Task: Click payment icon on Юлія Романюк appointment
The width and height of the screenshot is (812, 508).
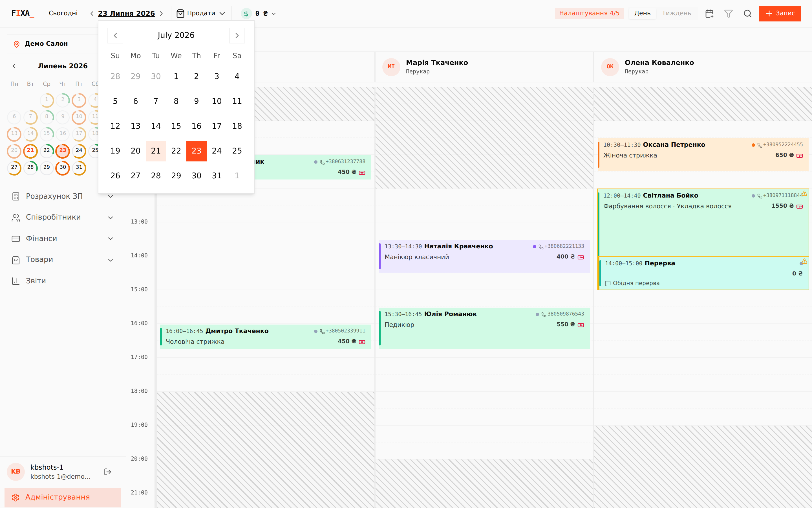Action: click(581, 325)
